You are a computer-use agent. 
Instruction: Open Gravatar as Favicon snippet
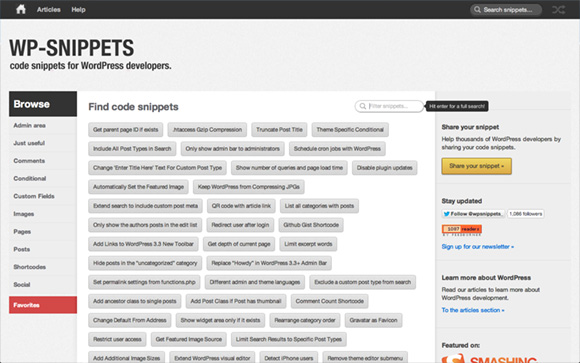373,320
